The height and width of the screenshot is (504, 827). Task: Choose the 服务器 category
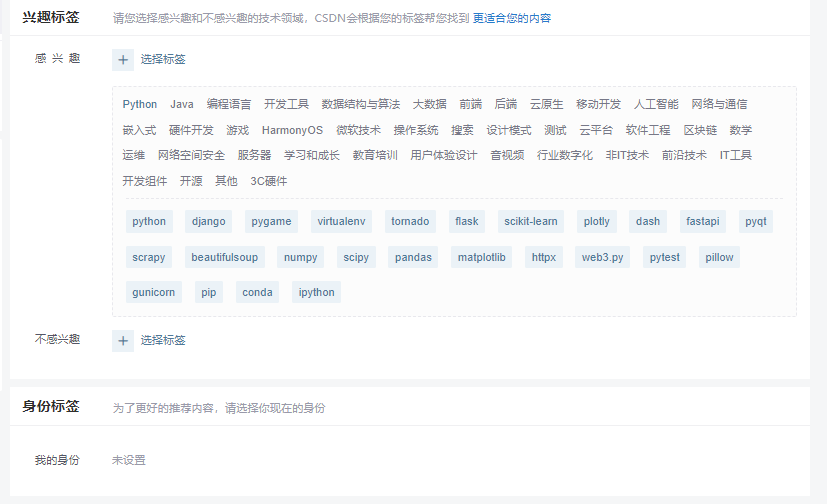[x=254, y=155]
